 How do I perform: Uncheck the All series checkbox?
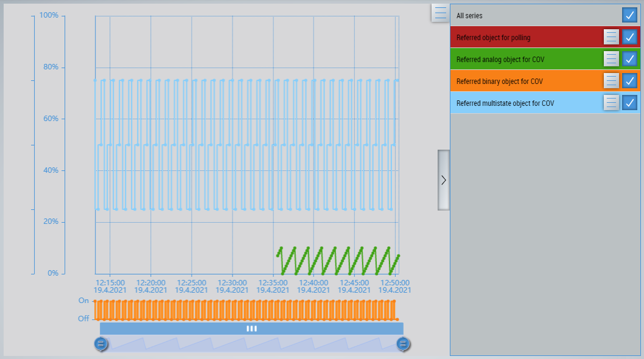[629, 15]
